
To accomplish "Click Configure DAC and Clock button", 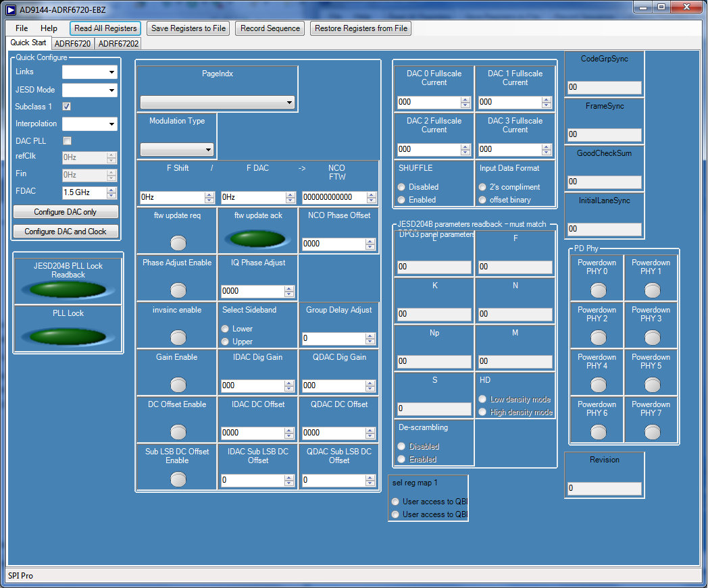I will click(66, 231).
